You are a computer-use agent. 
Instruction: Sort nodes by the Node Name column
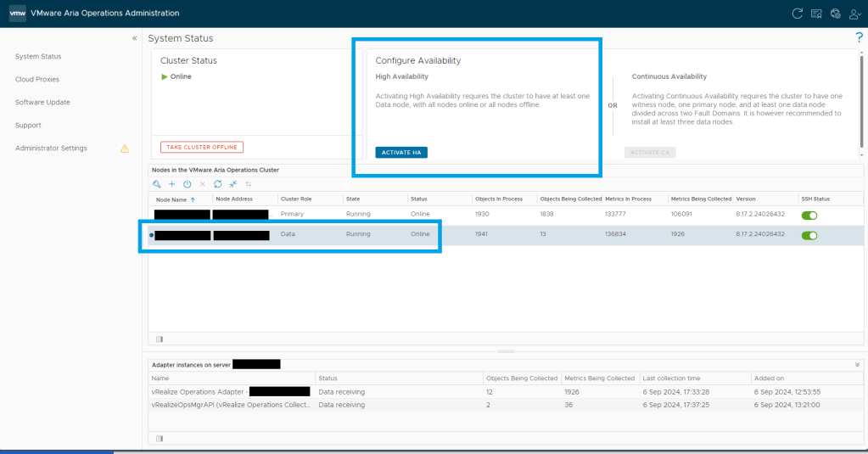pyautogui.click(x=176, y=199)
